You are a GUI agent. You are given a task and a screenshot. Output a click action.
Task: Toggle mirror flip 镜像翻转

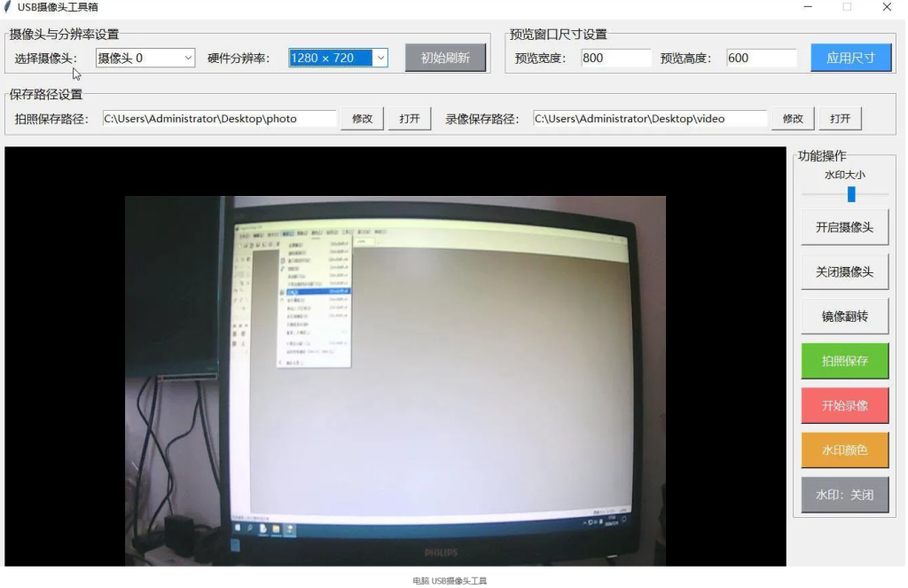[x=845, y=317]
